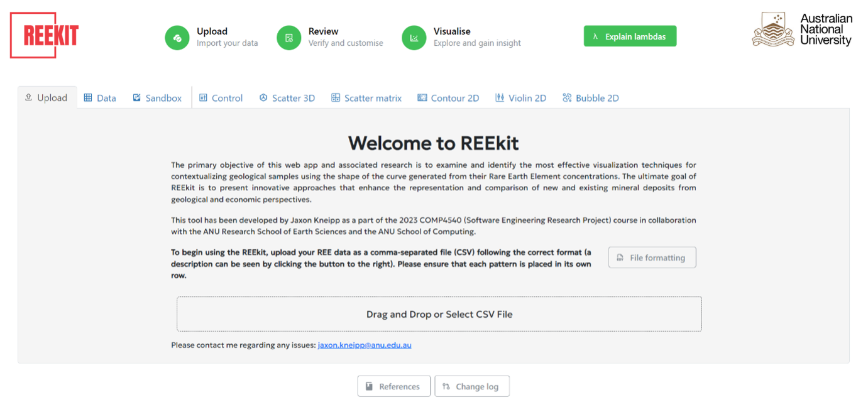Click the Violin 2D tab's icon
The height and width of the screenshot is (412, 868).
pos(500,97)
